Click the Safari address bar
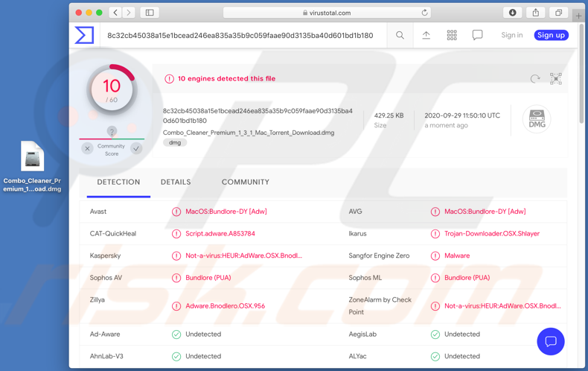The height and width of the screenshot is (371, 588). [x=327, y=13]
